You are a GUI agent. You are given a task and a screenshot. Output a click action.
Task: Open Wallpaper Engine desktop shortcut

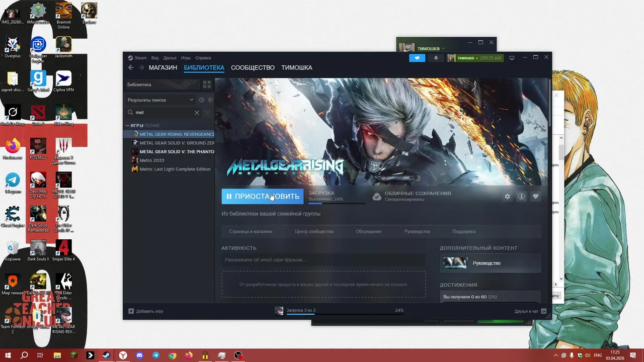(38, 50)
